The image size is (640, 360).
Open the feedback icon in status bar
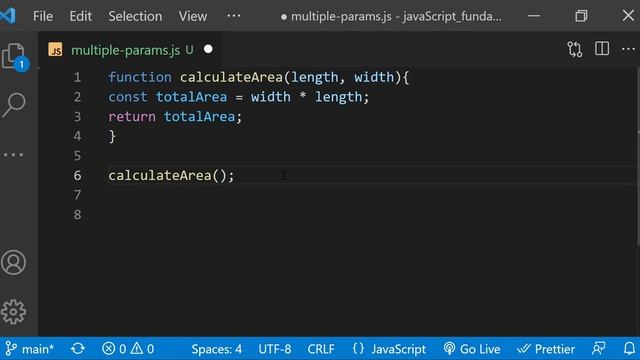click(598, 349)
